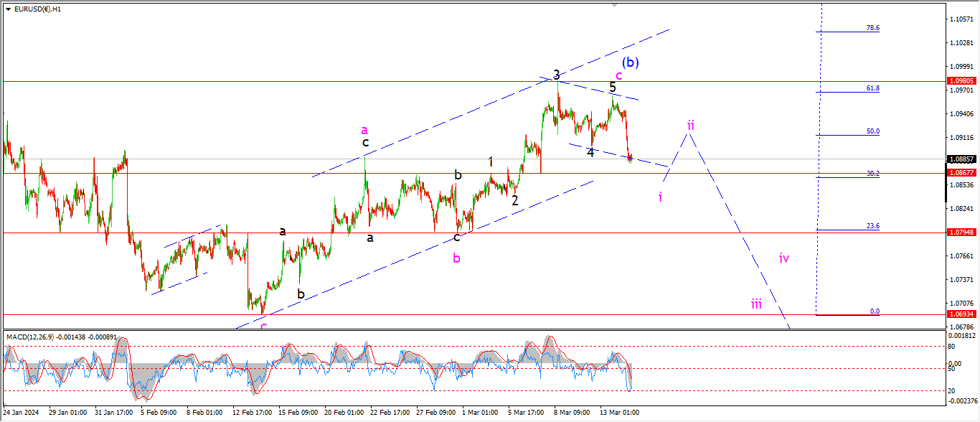Click the red 1.06934 price level tag
The width and height of the screenshot is (980, 422).
961,314
